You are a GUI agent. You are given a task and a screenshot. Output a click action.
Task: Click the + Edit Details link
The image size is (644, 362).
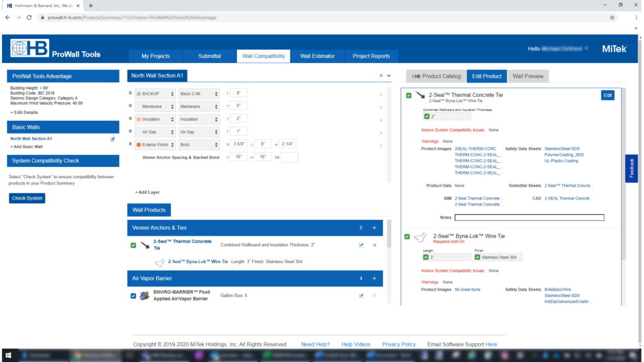pos(24,112)
